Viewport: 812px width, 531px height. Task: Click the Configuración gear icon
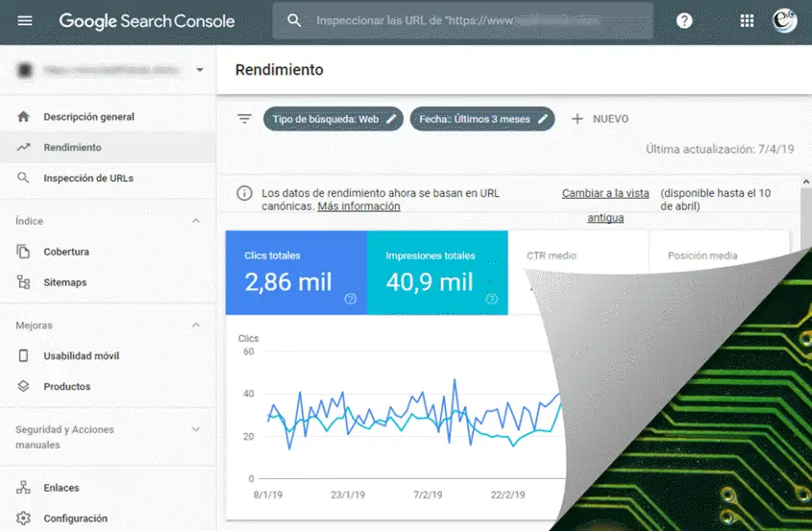(23, 519)
